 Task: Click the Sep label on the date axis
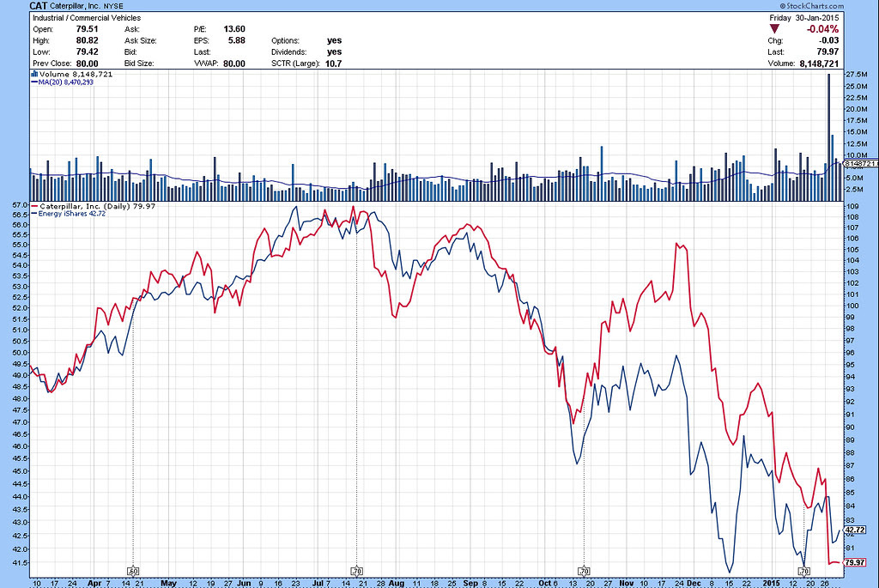(470, 583)
